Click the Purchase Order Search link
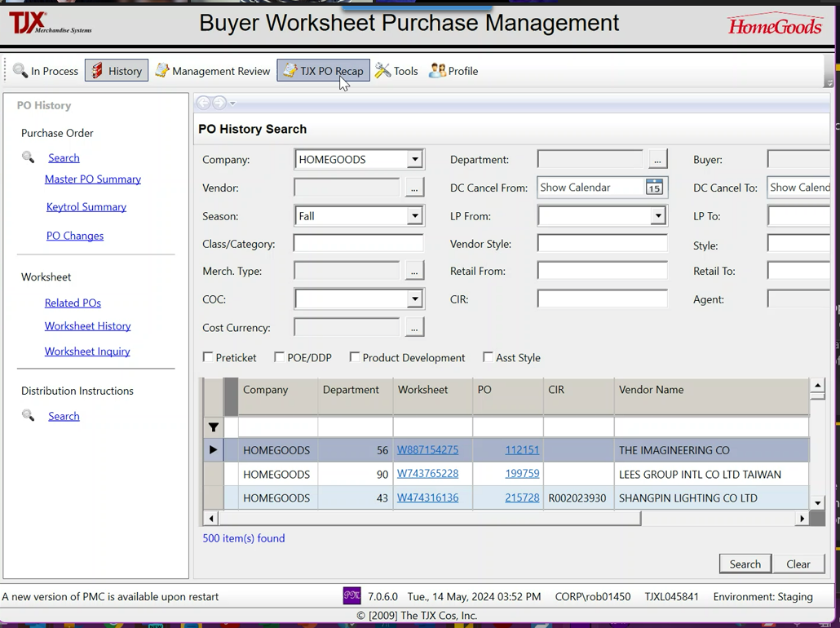The image size is (840, 628). click(x=64, y=157)
